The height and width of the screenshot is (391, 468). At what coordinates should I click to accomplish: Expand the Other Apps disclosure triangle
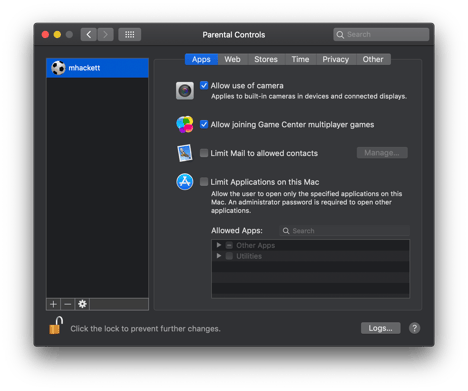pyautogui.click(x=219, y=245)
